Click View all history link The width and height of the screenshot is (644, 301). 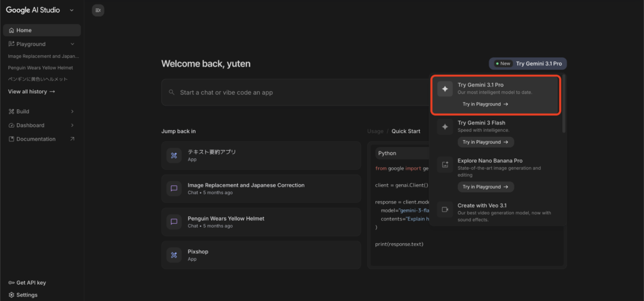tap(31, 92)
